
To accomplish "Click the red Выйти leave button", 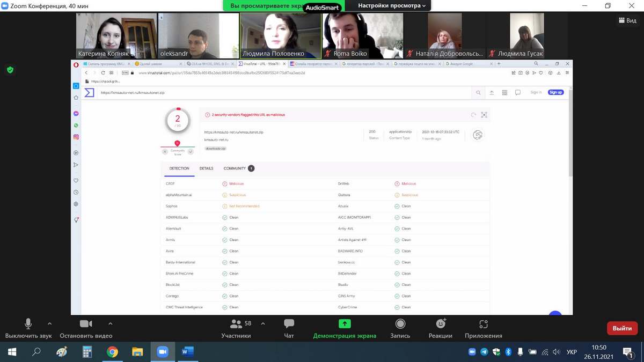I will click(x=622, y=328).
